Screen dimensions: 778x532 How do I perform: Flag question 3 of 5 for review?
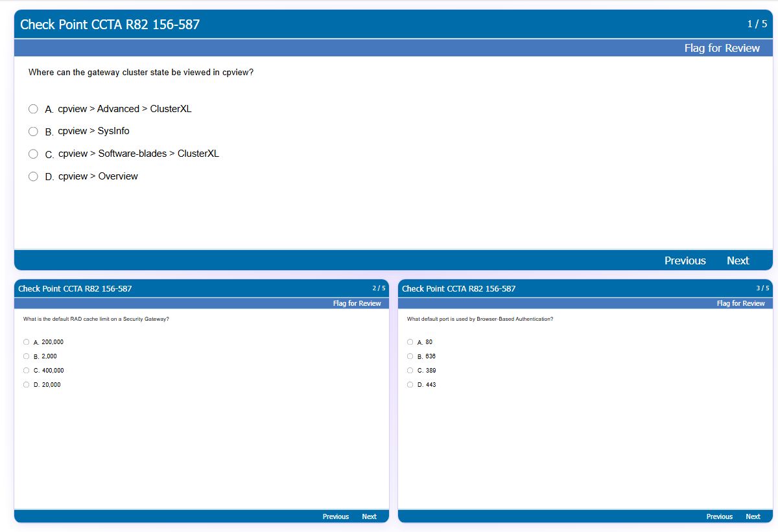tap(741, 303)
